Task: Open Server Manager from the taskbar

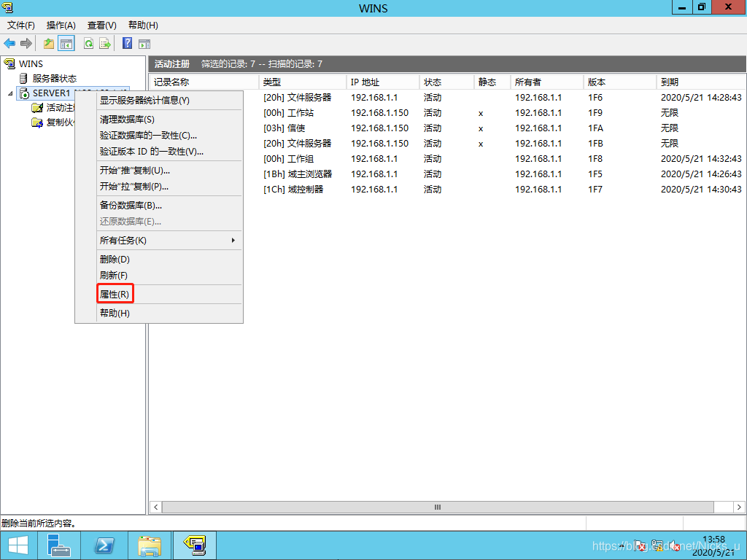Action: coord(58,545)
